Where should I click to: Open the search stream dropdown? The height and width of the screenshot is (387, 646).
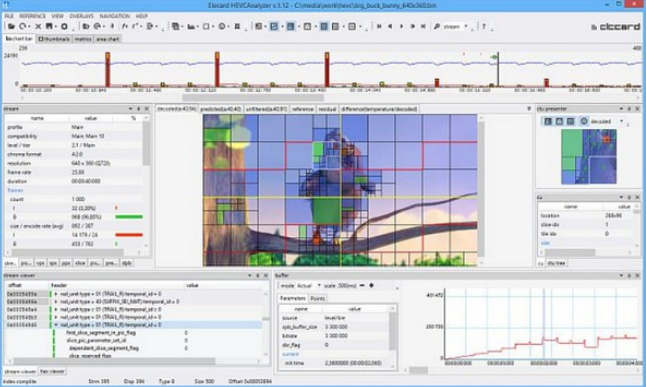[x=466, y=26]
